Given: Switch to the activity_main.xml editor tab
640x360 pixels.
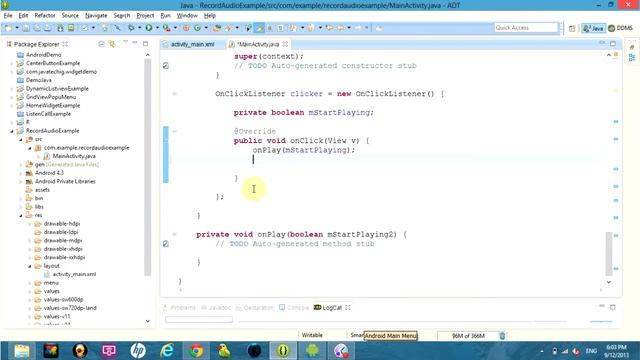Looking at the screenshot, I should pyautogui.click(x=192, y=44).
